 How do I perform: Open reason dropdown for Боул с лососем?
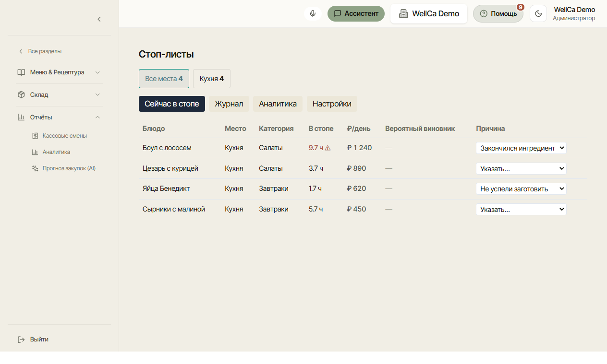[521, 148]
